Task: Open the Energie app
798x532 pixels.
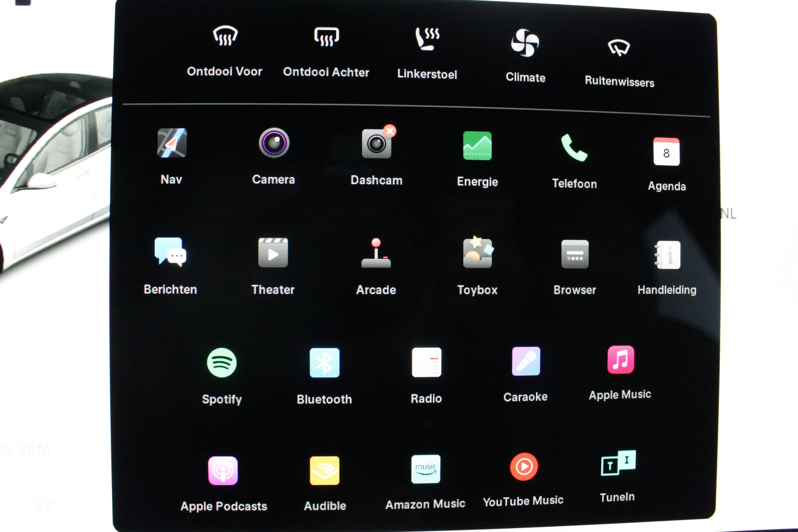Action: pos(477,146)
